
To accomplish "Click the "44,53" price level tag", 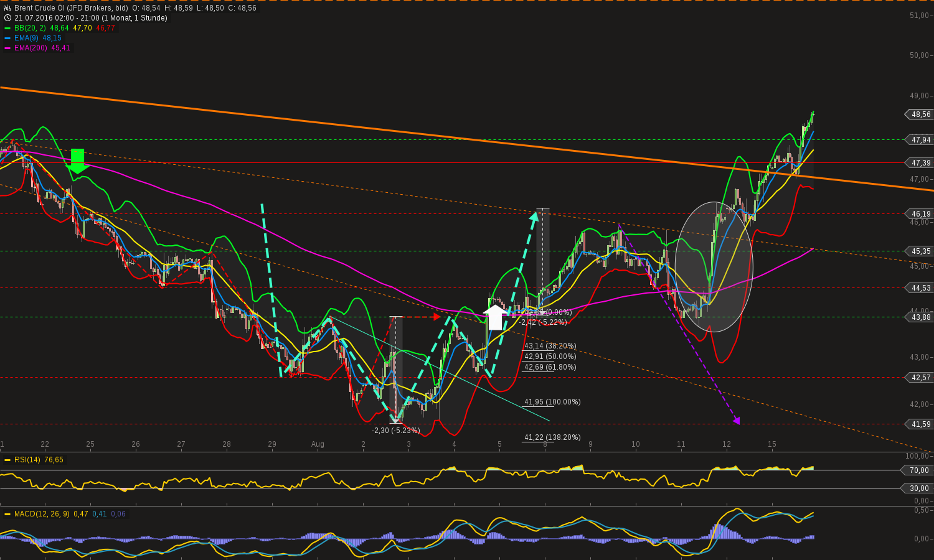I will pos(919,288).
